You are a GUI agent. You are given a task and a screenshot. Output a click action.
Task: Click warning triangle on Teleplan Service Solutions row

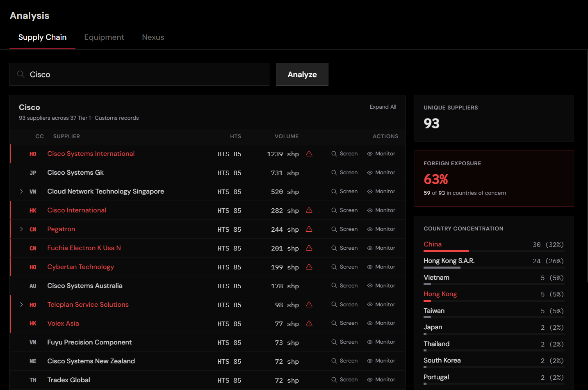point(309,305)
